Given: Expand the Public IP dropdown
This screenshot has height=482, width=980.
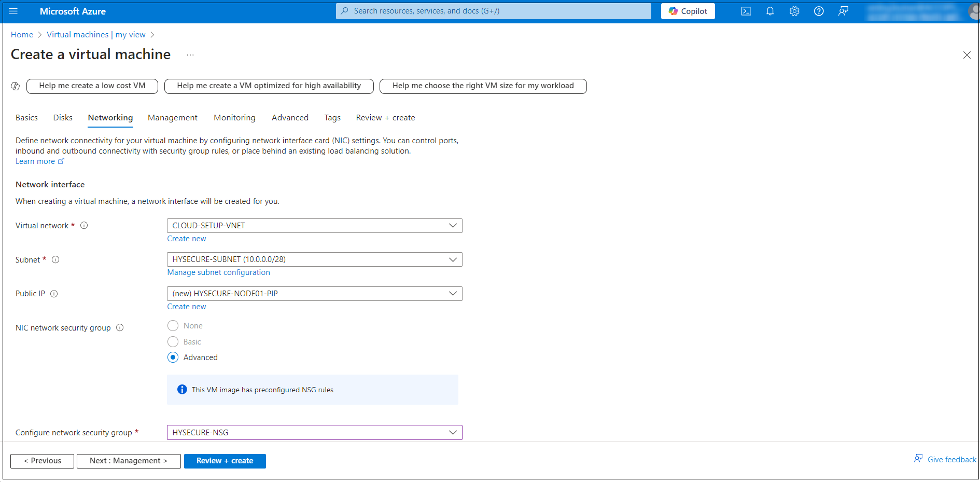Looking at the screenshot, I should [314, 294].
